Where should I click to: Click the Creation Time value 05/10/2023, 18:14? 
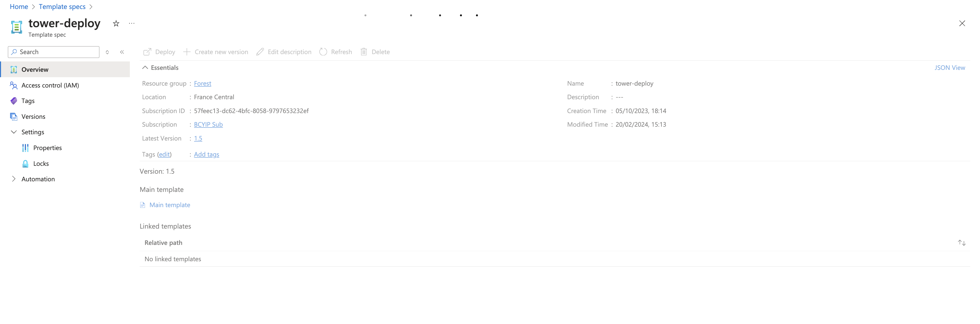coord(641,111)
